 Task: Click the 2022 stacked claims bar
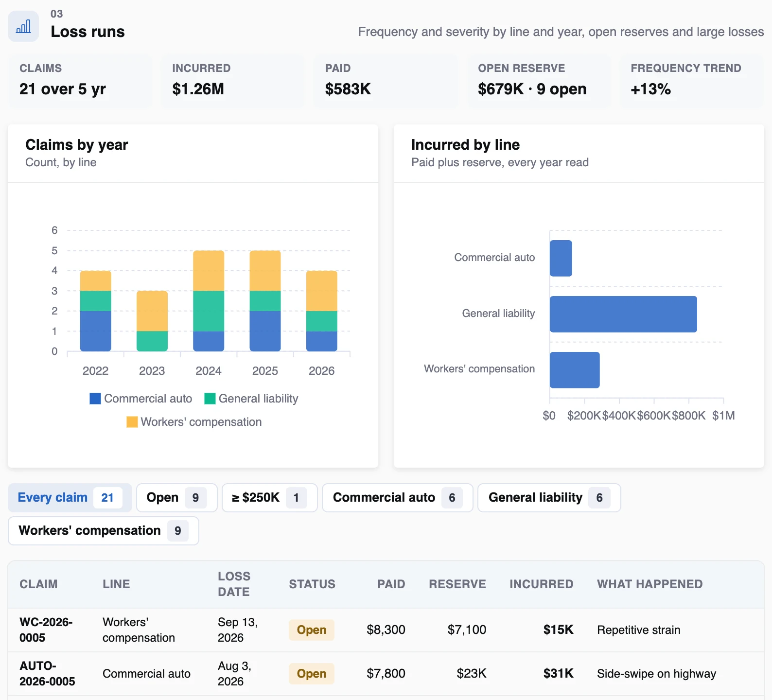(x=96, y=311)
